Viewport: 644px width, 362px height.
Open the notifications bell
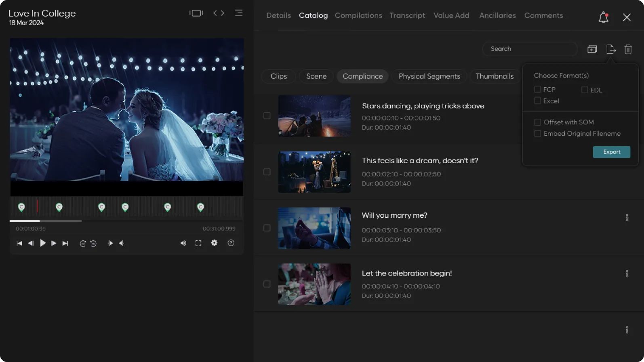(603, 17)
